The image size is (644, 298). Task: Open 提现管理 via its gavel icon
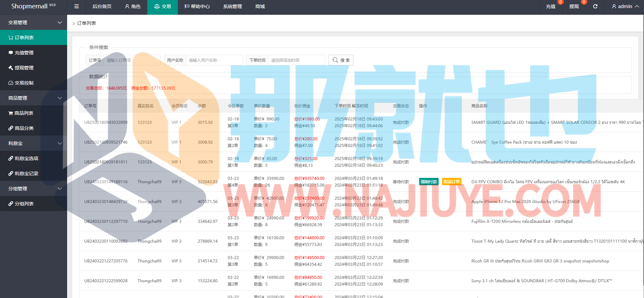[11, 68]
